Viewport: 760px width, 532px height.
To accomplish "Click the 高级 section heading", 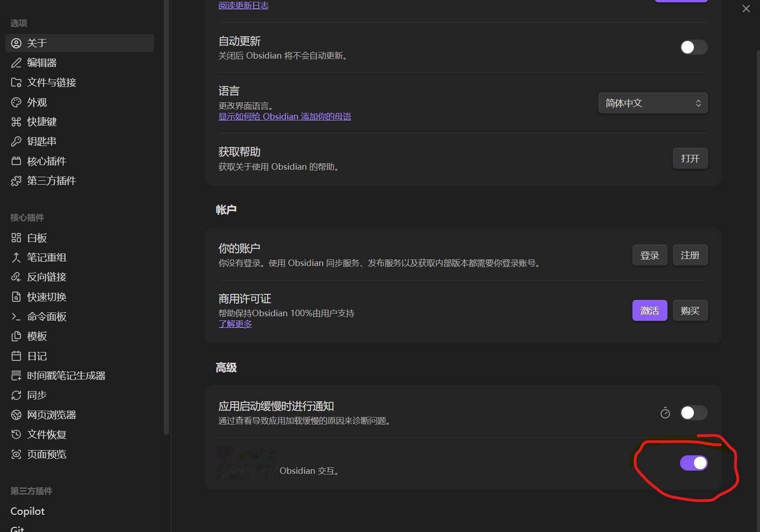I will (226, 368).
